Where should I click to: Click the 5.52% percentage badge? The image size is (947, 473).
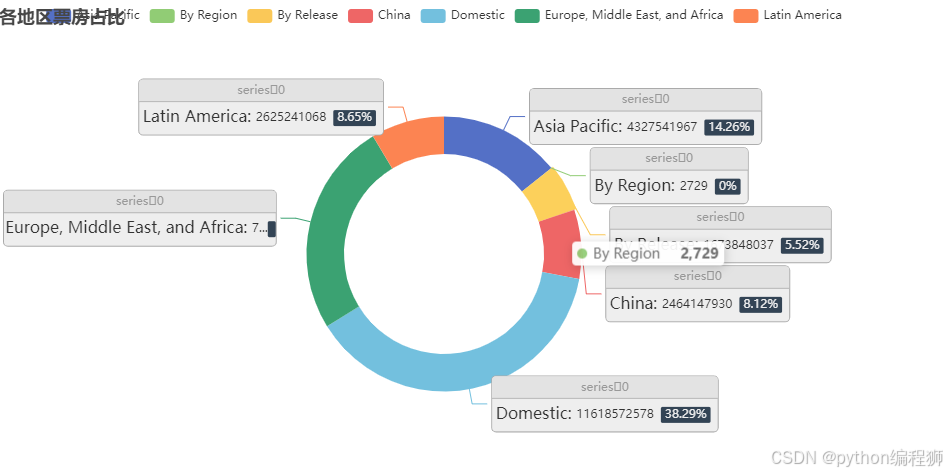click(x=802, y=245)
